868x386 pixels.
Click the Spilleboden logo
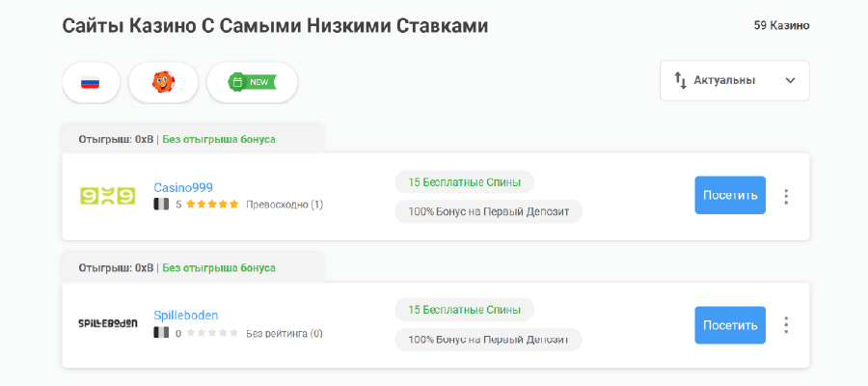[x=107, y=324]
